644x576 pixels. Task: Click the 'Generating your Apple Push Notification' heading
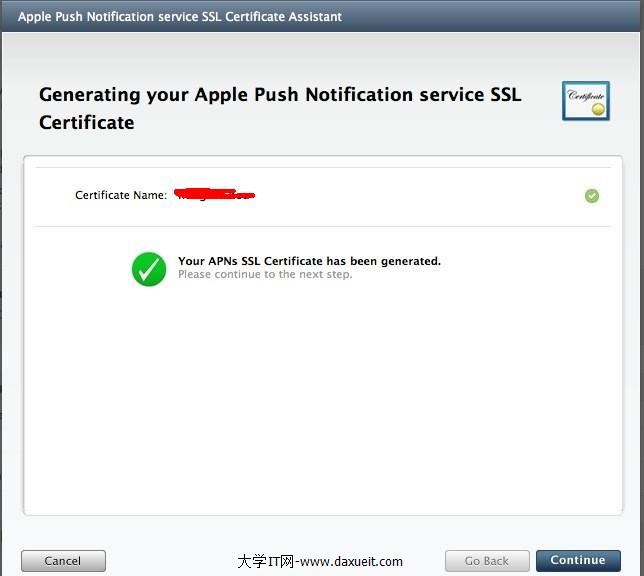click(x=280, y=108)
